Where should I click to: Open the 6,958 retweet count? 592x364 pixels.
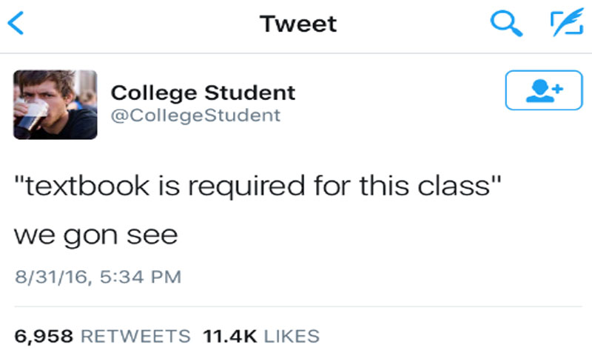pos(43,337)
